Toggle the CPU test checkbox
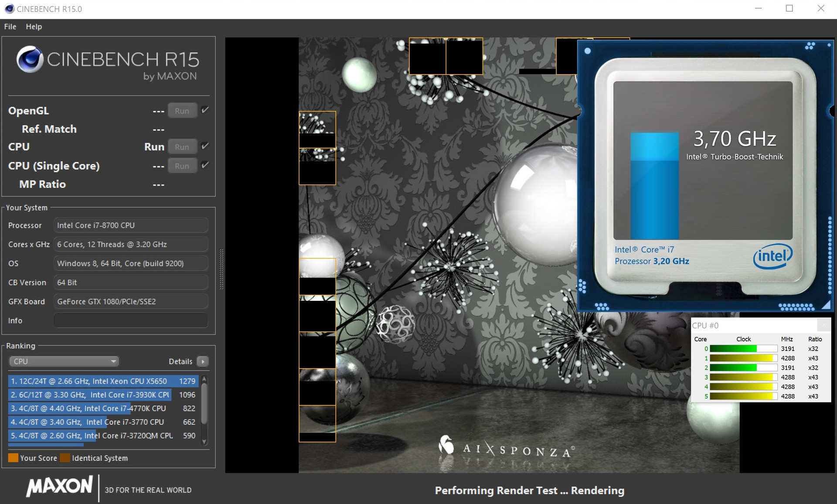 tap(205, 146)
